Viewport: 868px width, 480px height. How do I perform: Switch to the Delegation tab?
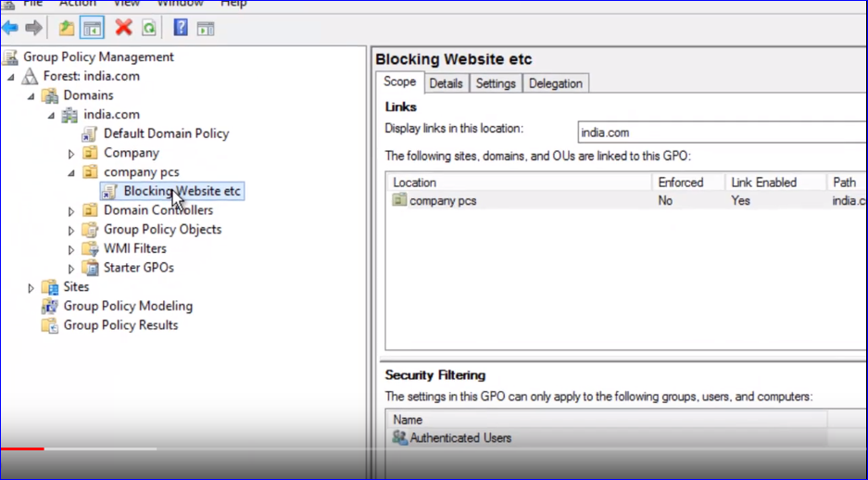555,83
